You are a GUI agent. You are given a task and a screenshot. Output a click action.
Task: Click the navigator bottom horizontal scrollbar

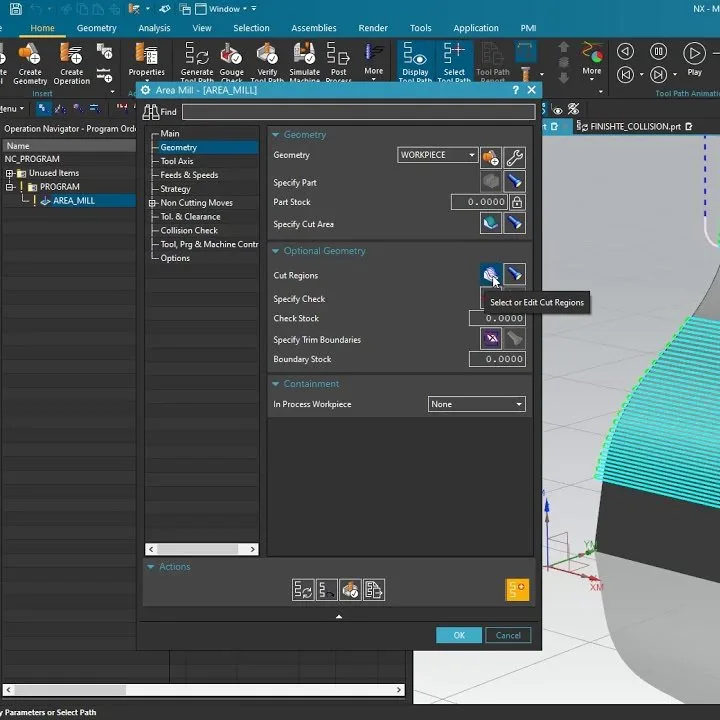(x=203, y=690)
